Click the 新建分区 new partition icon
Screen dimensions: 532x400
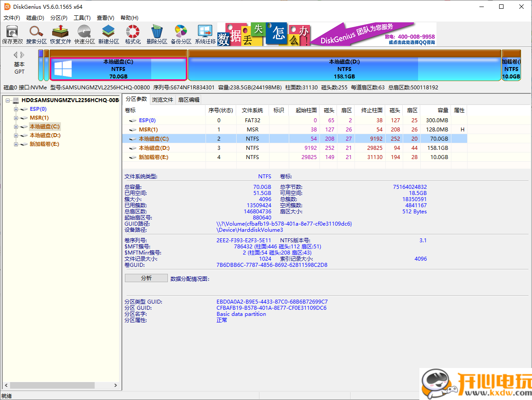tap(109, 34)
